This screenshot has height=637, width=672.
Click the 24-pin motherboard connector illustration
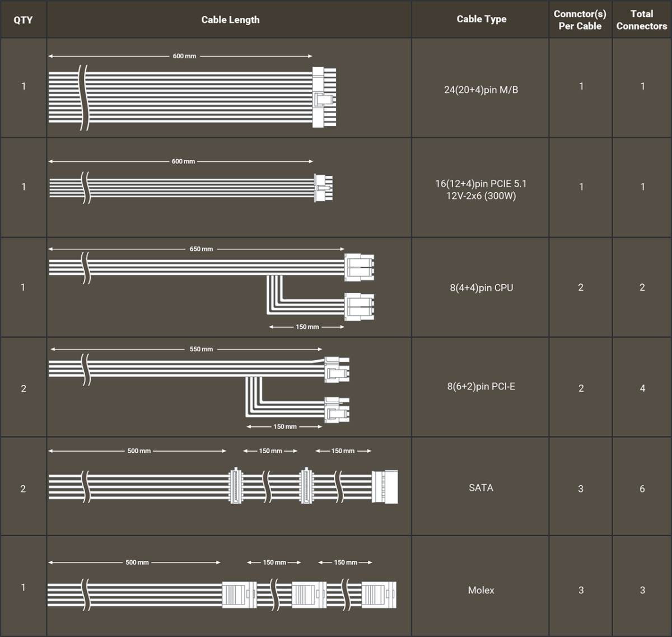point(324,97)
